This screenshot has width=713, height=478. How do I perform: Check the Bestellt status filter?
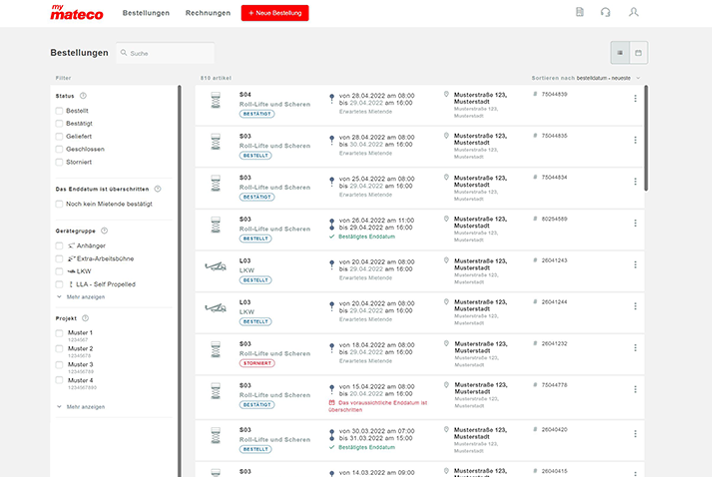pos(59,111)
